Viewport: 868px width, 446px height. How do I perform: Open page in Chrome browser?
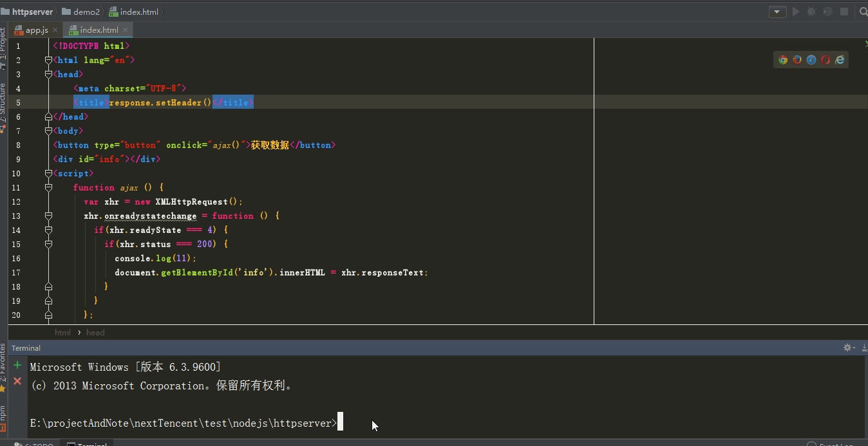[783, 60]
